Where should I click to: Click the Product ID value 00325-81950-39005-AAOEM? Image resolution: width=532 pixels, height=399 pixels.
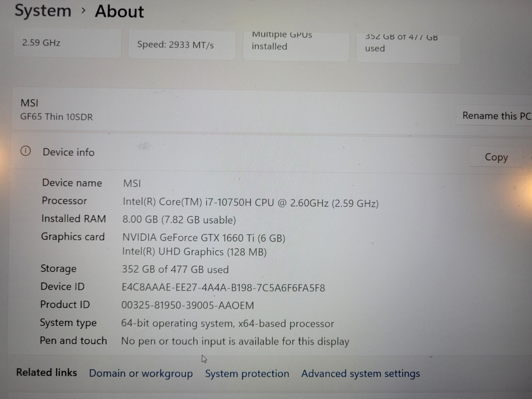pyautogui.click(x=188, y=305)
